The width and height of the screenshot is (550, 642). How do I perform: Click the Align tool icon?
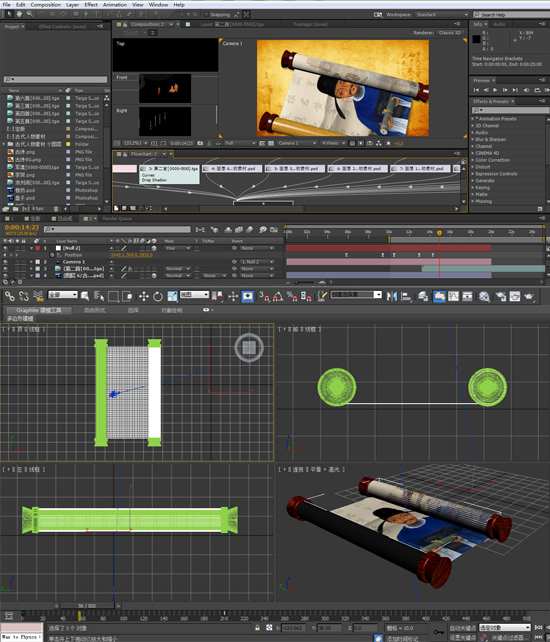406,296
